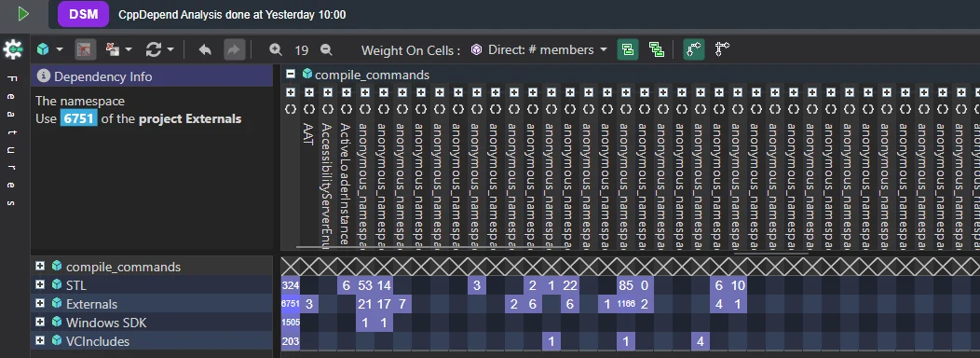Select the compile_commands row label
This screenshot has height=358, width=980.
coord(123,268)
